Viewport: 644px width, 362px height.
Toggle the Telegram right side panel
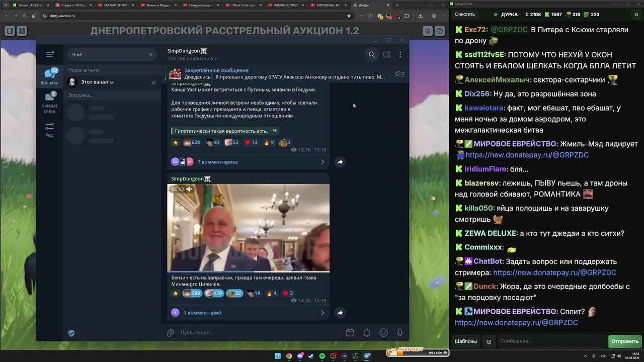click(x=387, y=54)
